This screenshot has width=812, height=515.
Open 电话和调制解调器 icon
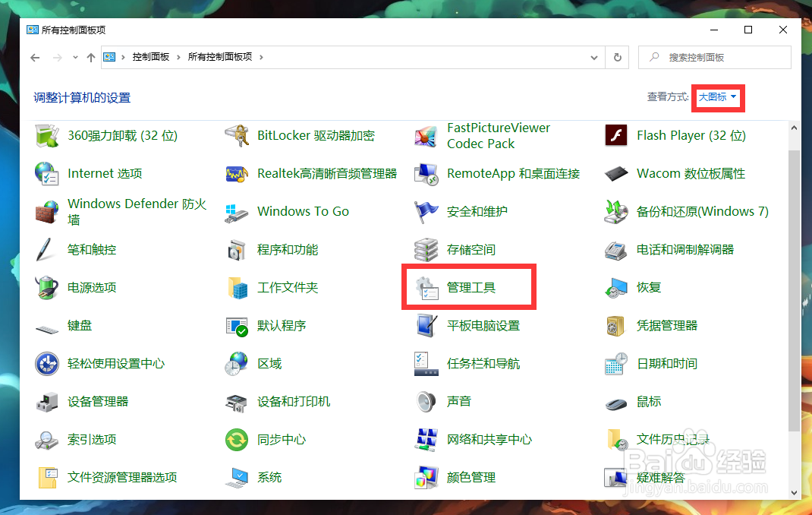click(616, 250)
